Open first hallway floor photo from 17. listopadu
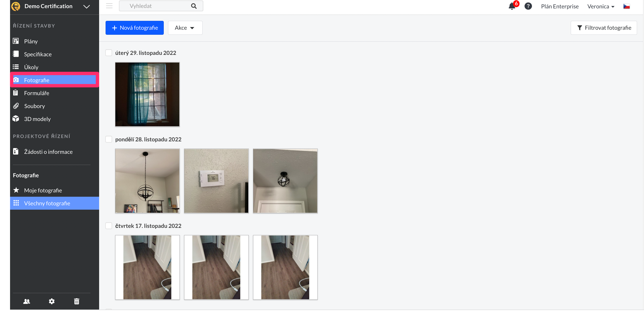 (147, 267)
